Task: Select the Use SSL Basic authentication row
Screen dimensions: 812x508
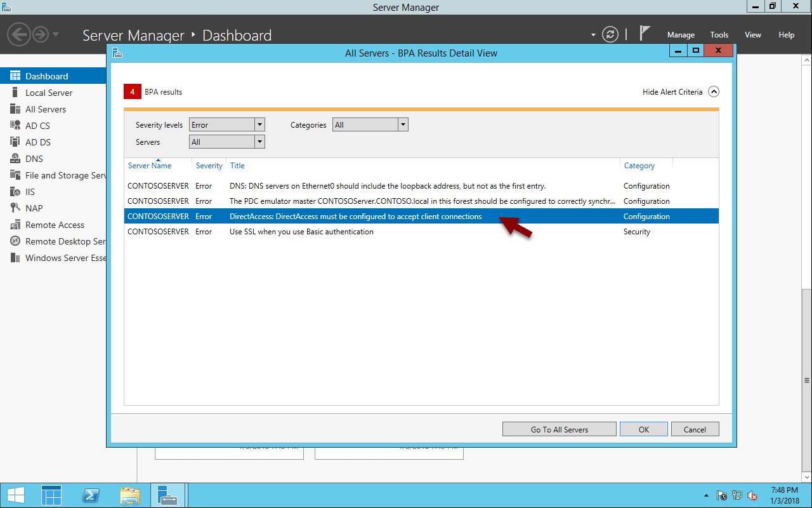Action: [x=421, y=232]
